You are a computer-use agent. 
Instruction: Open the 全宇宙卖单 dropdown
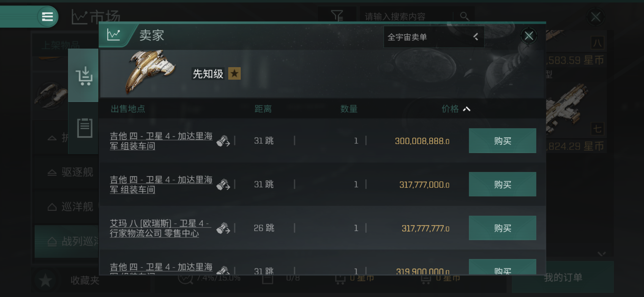point(434,37)
